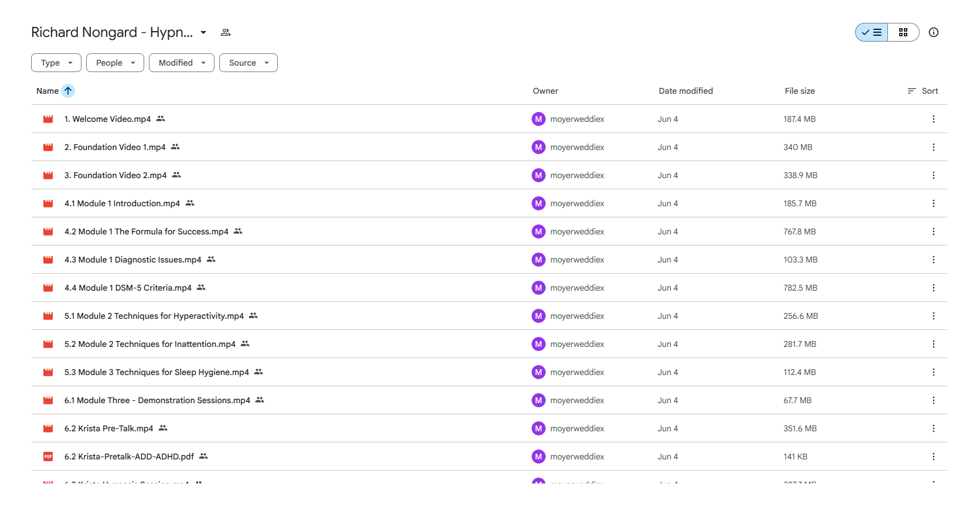Screen dimensions: 980x511
Task: Expand the folder title dropdown arrow
Action: tap(203, 32)
